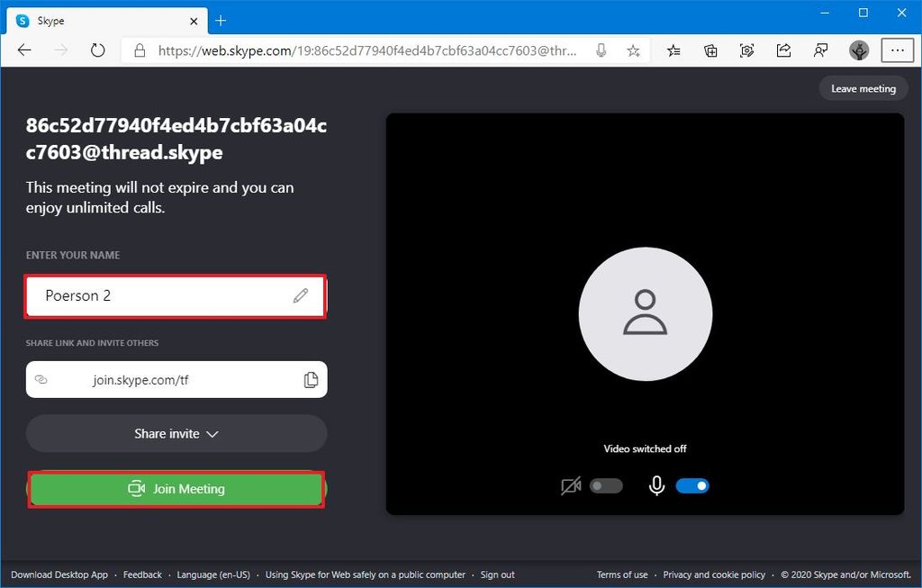Open the Language (en-US) selector

(x=213, y=574)
